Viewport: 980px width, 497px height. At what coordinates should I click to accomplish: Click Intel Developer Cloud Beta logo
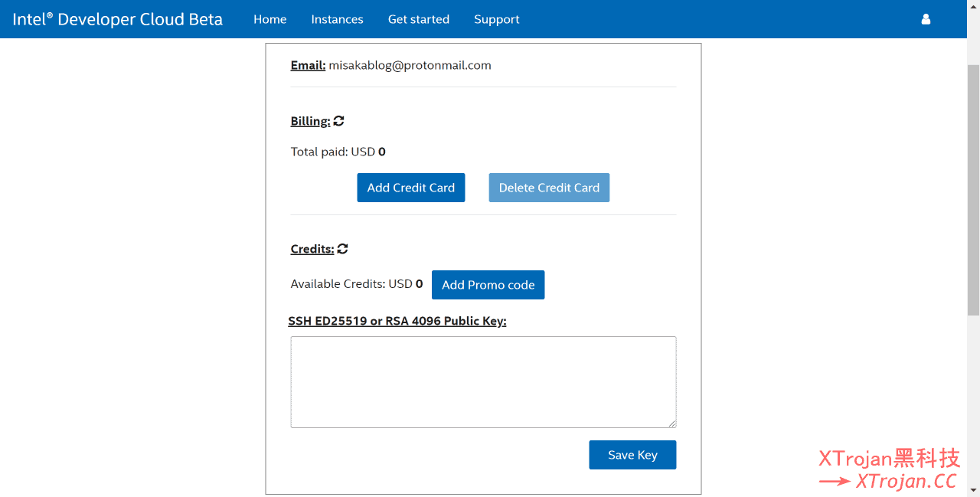[117, 19]
